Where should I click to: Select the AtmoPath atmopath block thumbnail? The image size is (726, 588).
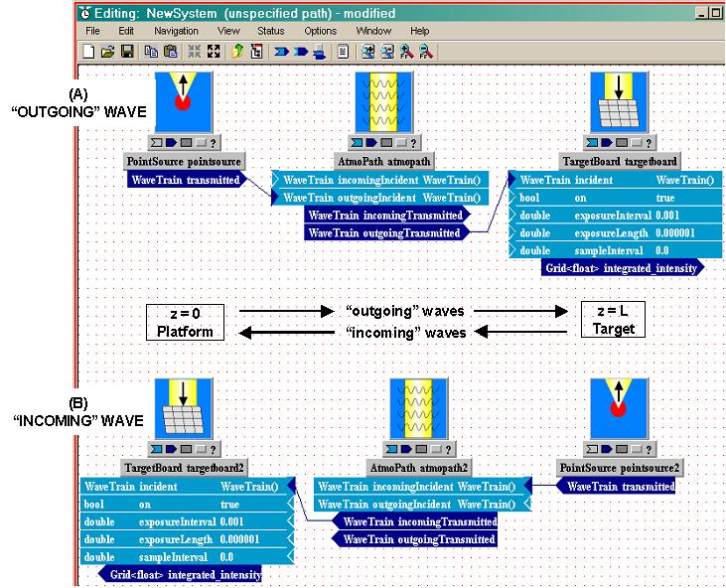click(383, 102)
